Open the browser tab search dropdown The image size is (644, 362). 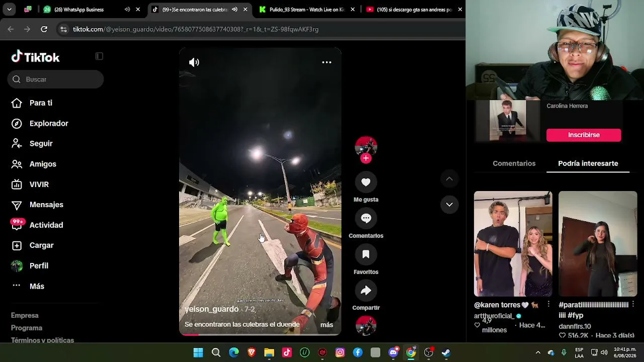[x=9, y=10]
